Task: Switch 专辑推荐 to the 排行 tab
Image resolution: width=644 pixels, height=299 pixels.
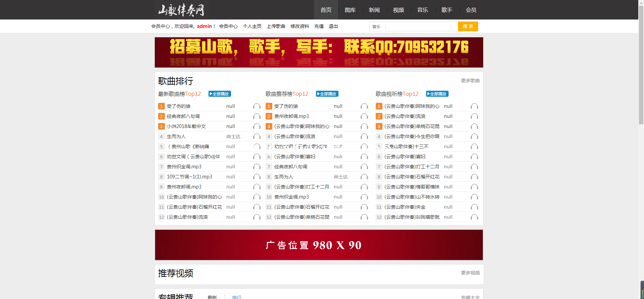Action: click(237, 297)
